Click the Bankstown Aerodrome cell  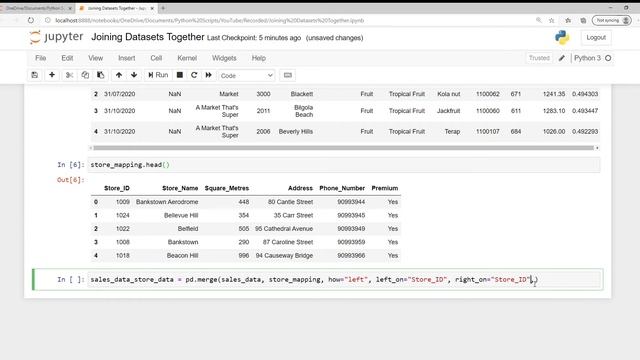click(x=167, y=202)
